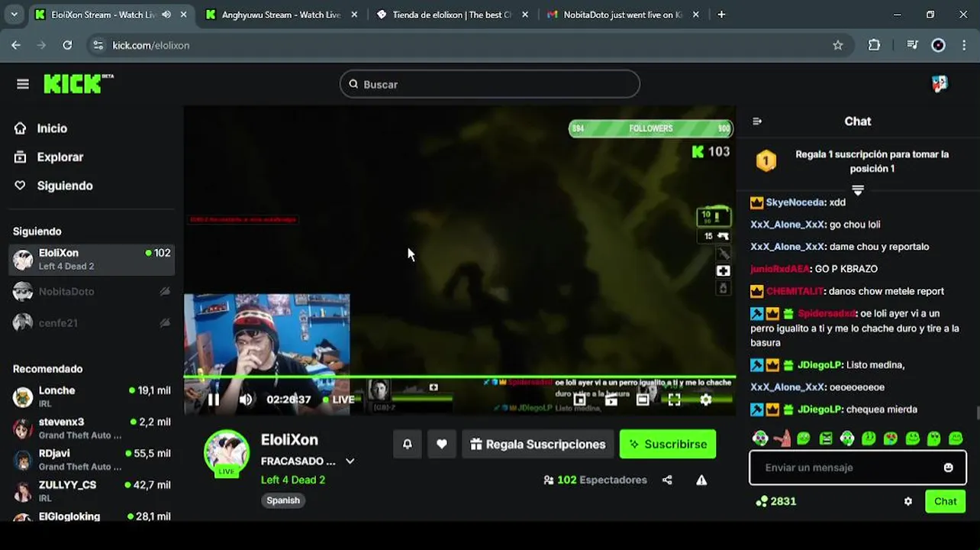Share the stream via share icon

[667, 480]
